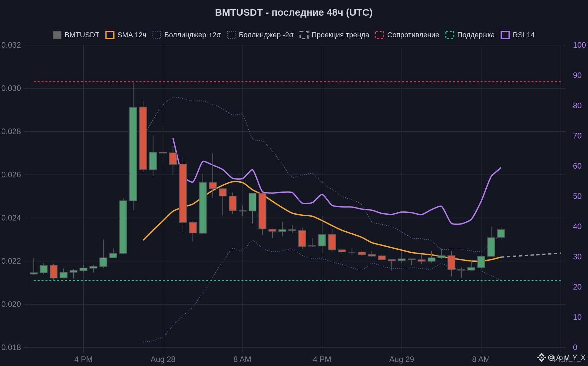Select the 0.030 price axis label
Image resolution: width=588 pixels, height=366 pixels.
[x=11, y=88]
